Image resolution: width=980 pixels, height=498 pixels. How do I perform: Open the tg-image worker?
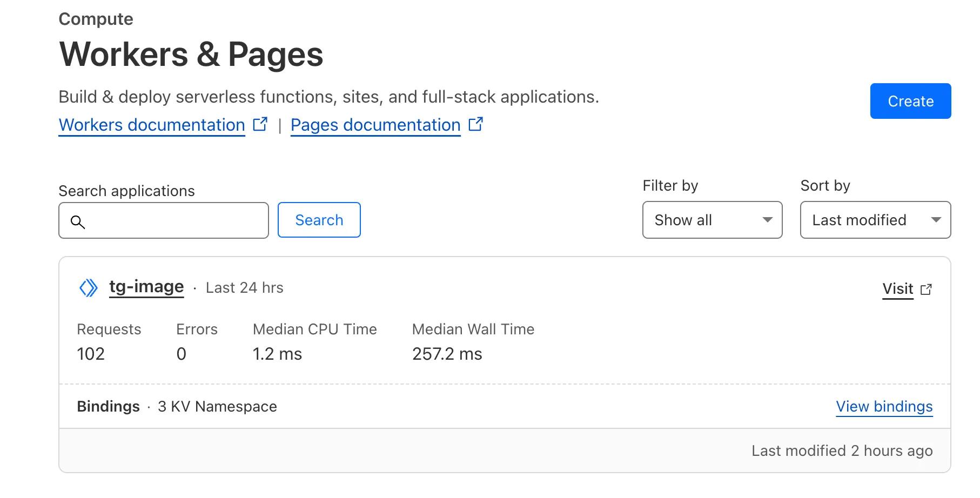(146, 287)
